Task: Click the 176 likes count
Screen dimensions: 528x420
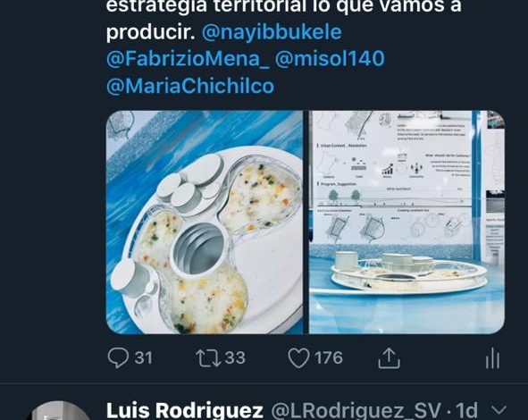Action: pyautogui.click(x=329, y=357)
